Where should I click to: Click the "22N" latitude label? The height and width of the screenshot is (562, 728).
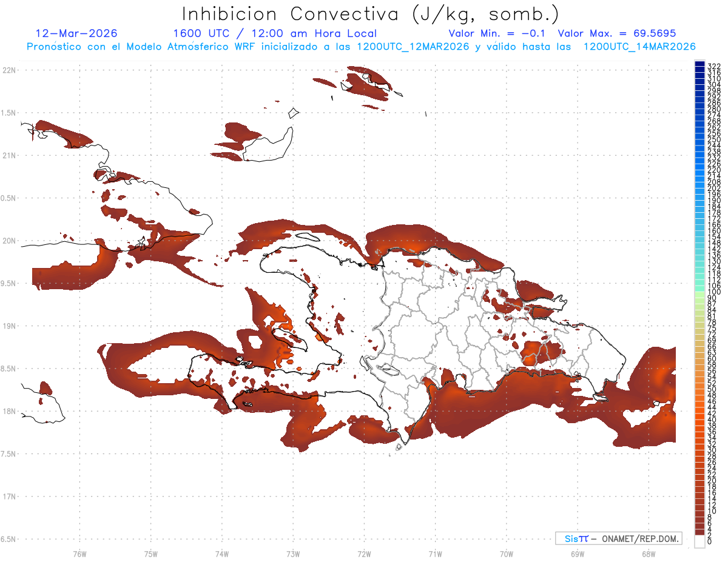(x=9, y=70)
